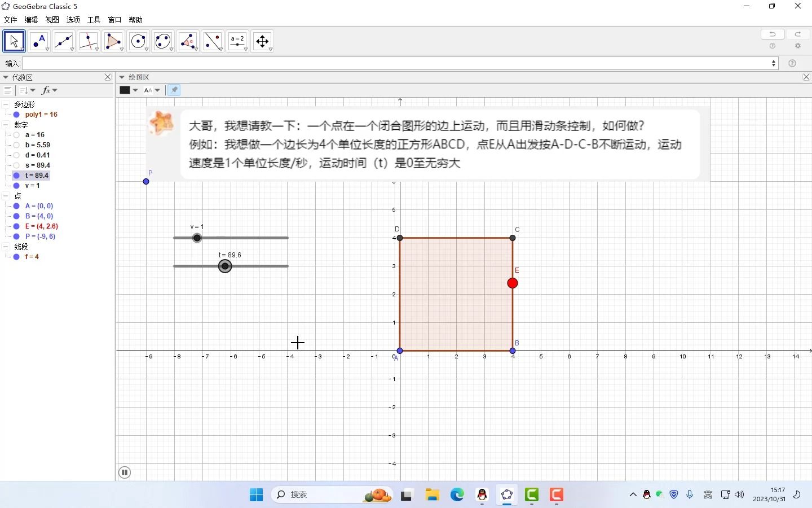
Task: Click the v = 1 slider handle
Action: pos(197,238)
